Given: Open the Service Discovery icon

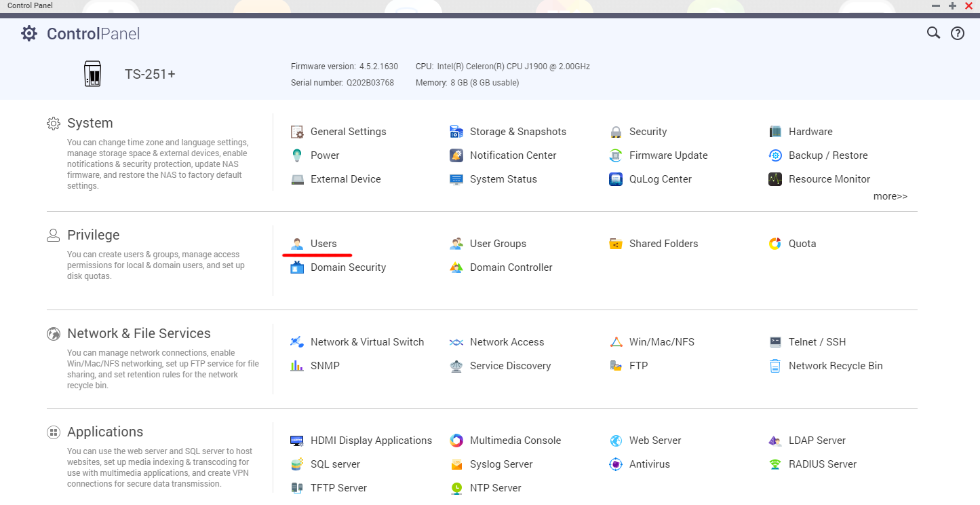Looking at the screenshot, I should click(x=456, y=366).
